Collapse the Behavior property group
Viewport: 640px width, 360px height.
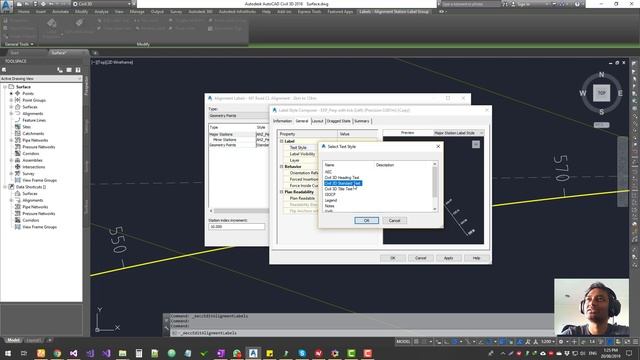282,167
